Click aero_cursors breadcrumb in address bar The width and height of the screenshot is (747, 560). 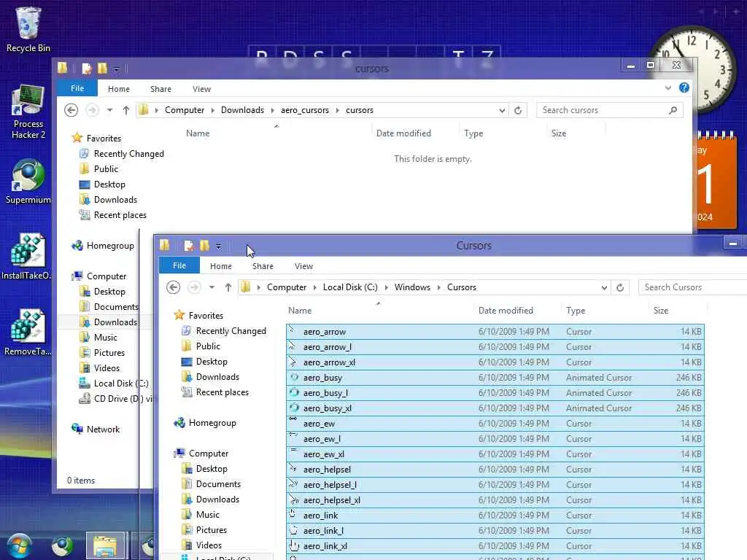[304, 110]
